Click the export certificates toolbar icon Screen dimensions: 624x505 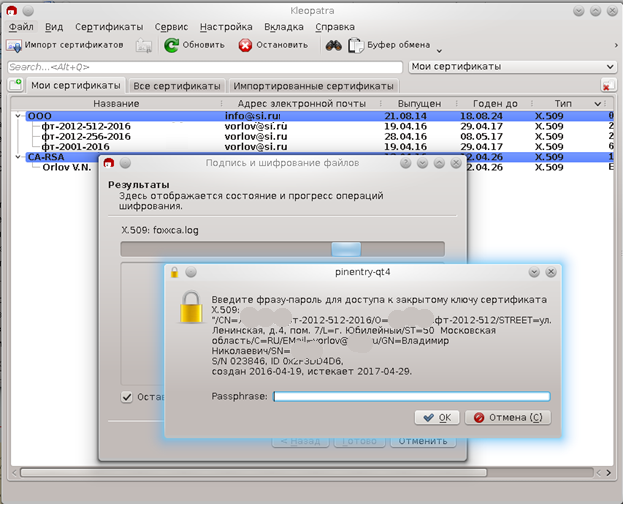[144, 46]
